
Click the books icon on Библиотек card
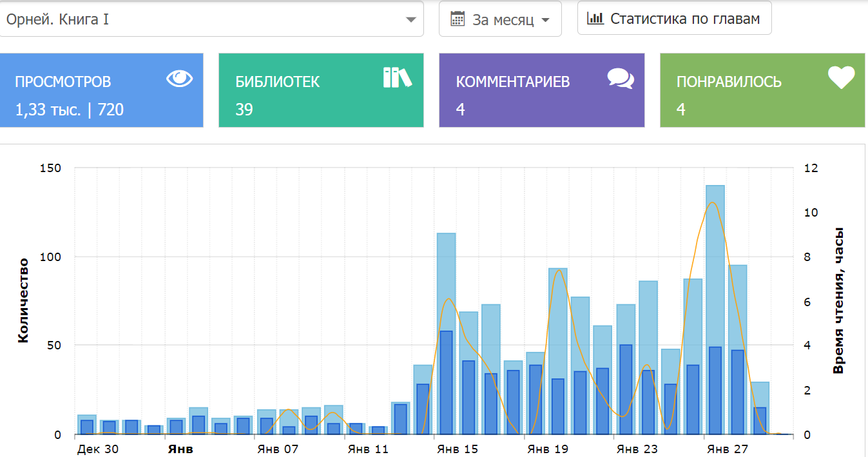click(397, 77)
